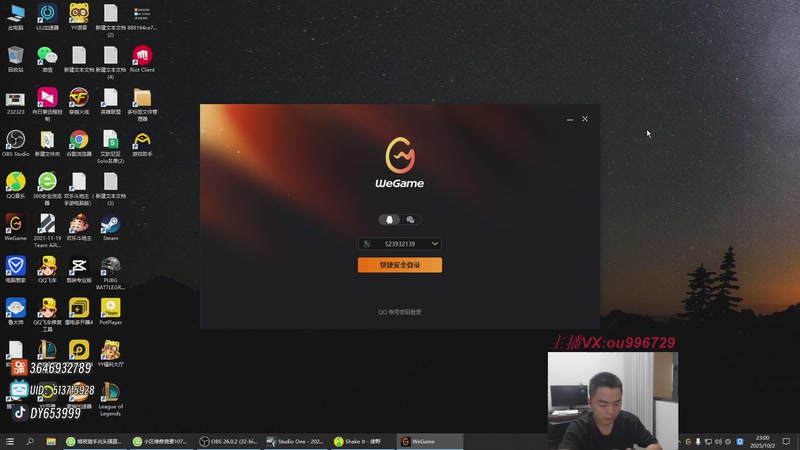
Task: Open 艾欧尼亚 Solo名单(2) spreadsheet file
Action: pos(111,147)
